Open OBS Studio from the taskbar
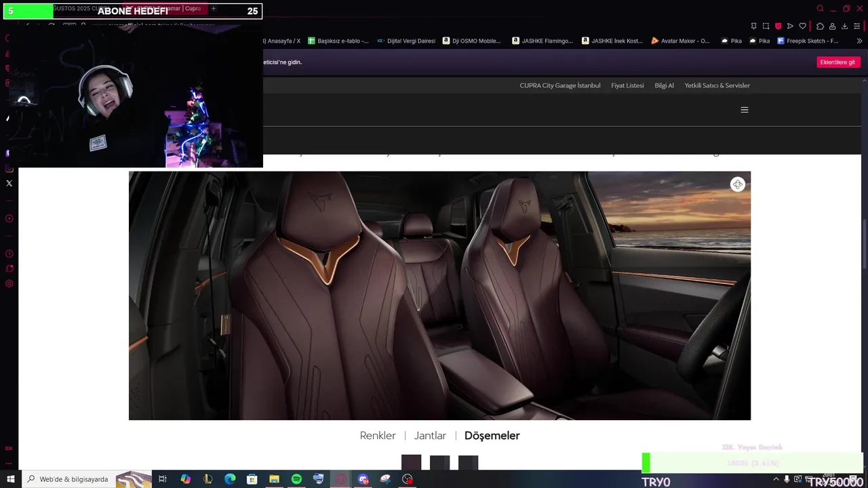Screen dimensions: 868x488 [x=408, y=479]
